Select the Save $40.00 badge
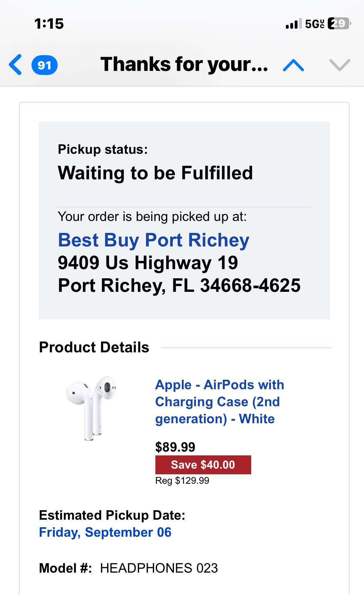The width and height of the screenshot is (364, 595). pyautogui.click(x=203, y=465)
